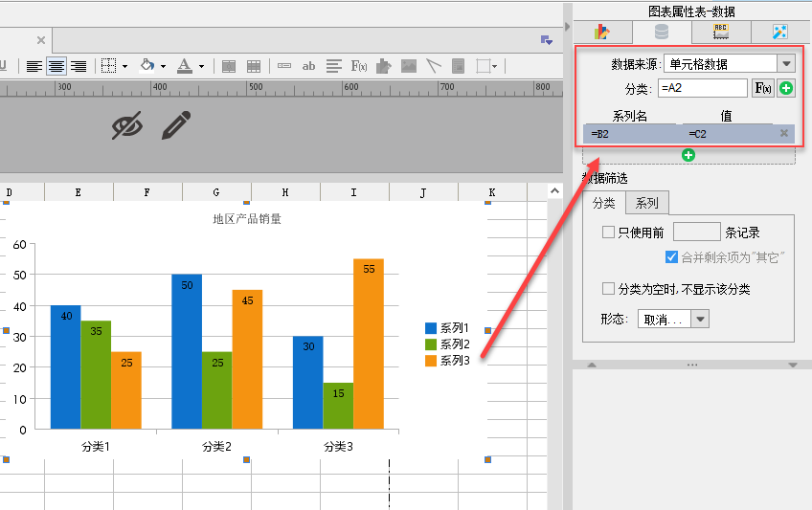Select column G header
This screenshot has width=812, height=510.
point(216,192)
